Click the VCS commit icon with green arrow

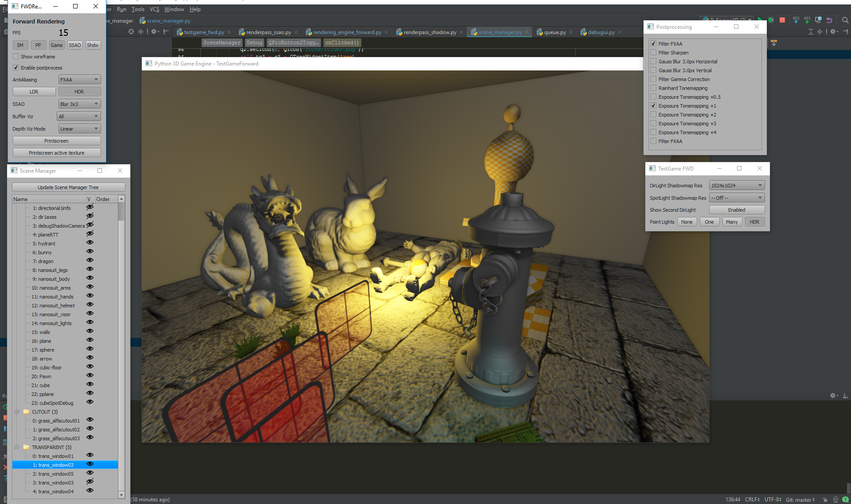coord(807,20)
